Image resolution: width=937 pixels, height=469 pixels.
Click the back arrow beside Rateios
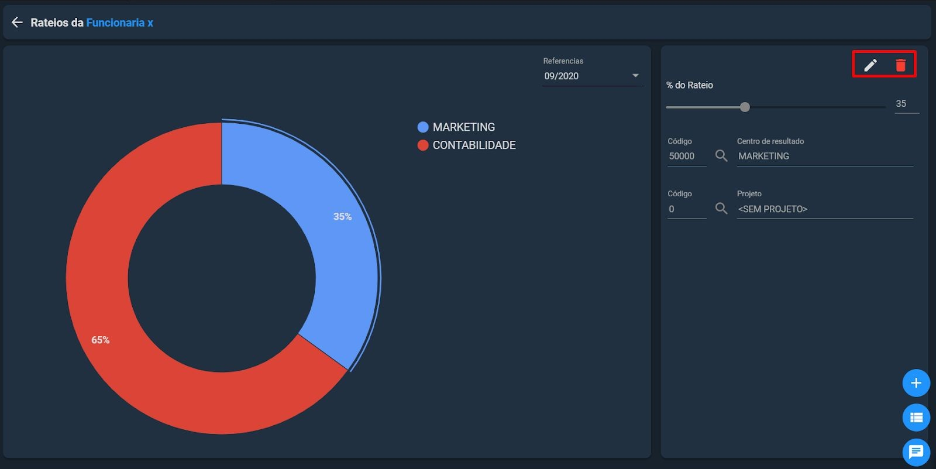point(17,23)
